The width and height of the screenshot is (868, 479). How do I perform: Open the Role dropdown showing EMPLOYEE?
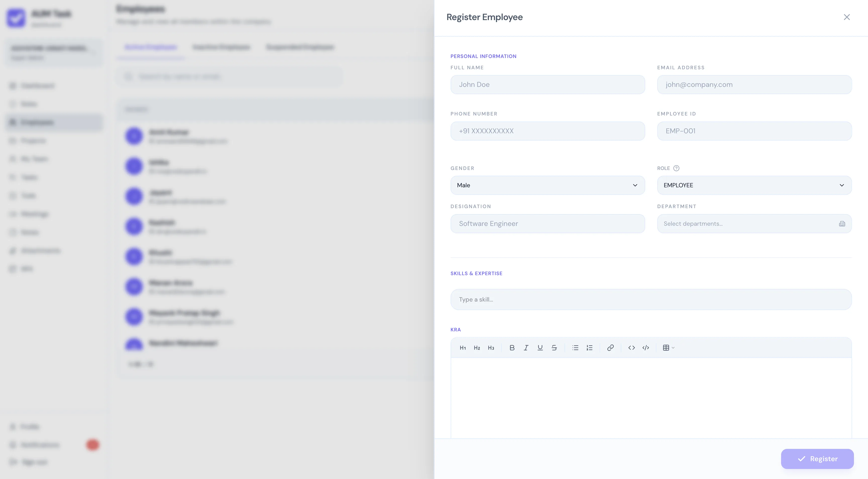pyautogui.click(x=754, y=185)
